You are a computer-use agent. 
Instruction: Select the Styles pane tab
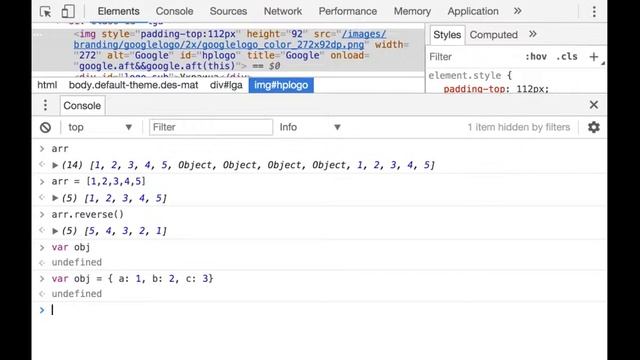447,35
